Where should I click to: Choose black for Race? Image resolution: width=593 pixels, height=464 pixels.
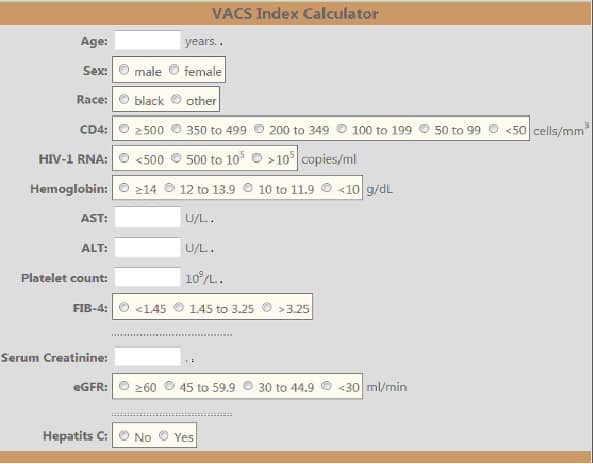coord(124,99)
